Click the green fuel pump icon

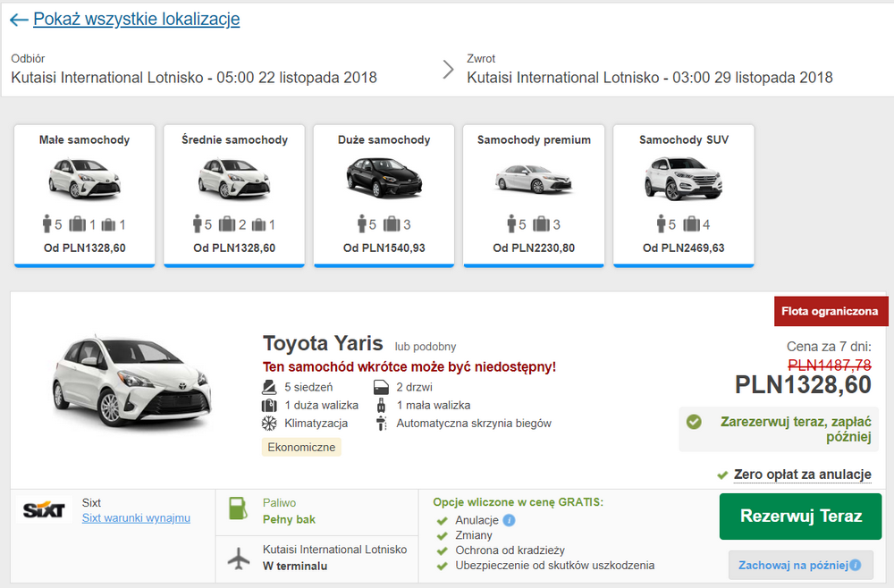click(238, 508)
